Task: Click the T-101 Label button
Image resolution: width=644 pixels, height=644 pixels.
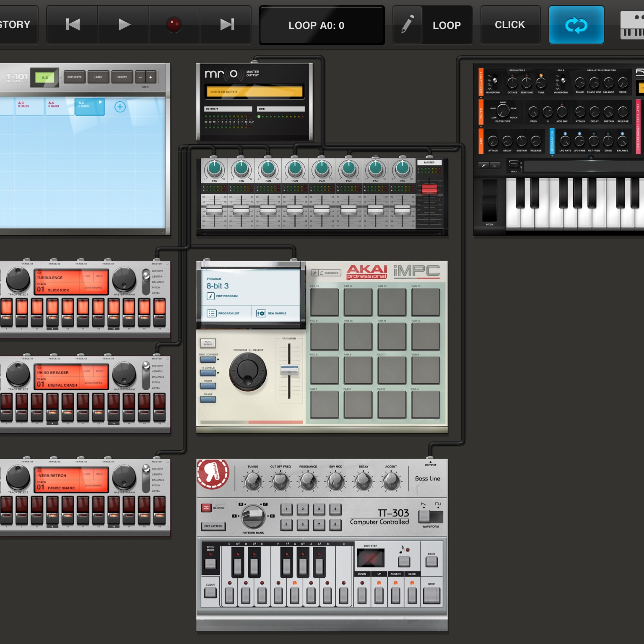Action: click(x=98, y=77)
